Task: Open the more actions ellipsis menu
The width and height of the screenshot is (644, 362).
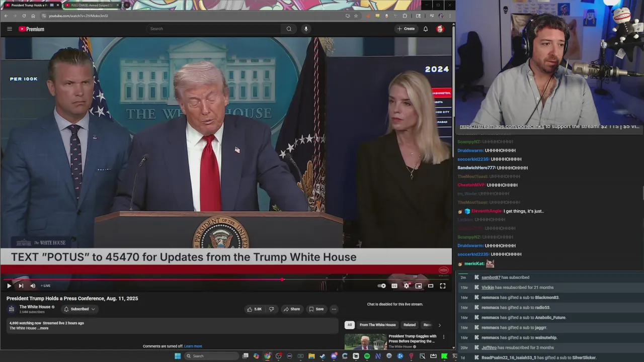Action: point(334,309)
